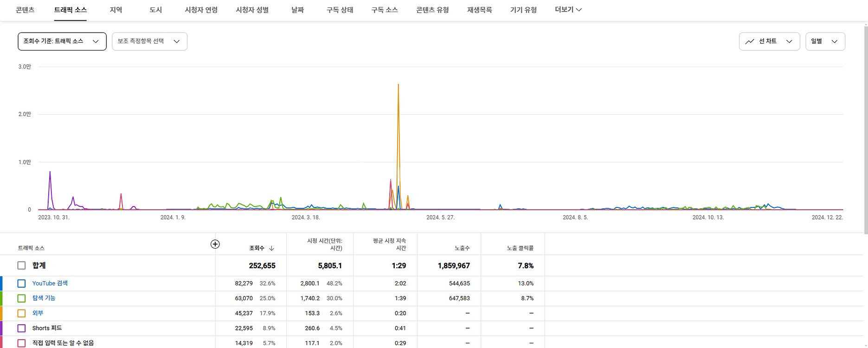Image resolution: width=868 pixels, height=348 pixels.
Task: Click the 조회수 column header
Action: pyautogui.click(x=257, y=248)
